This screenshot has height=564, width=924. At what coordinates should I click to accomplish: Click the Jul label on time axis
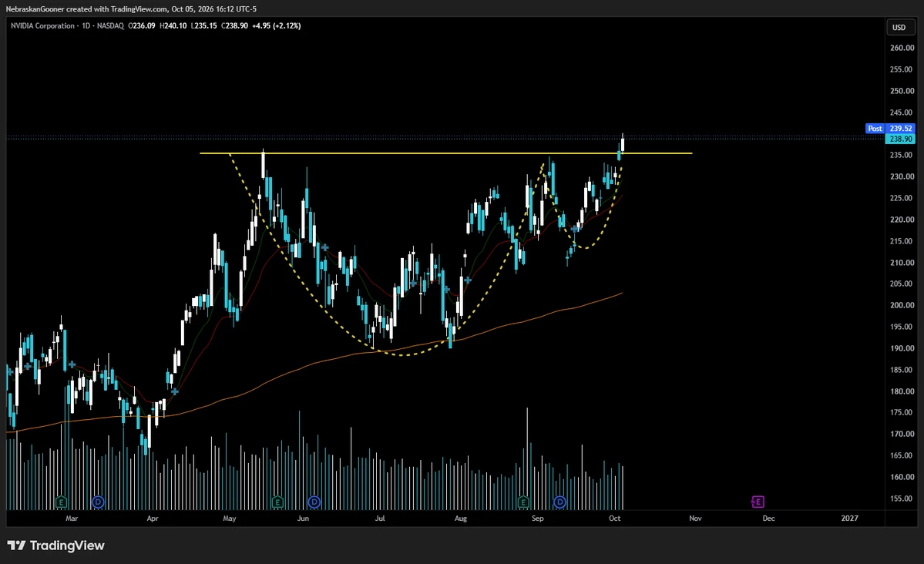click(x=380, y=519)
